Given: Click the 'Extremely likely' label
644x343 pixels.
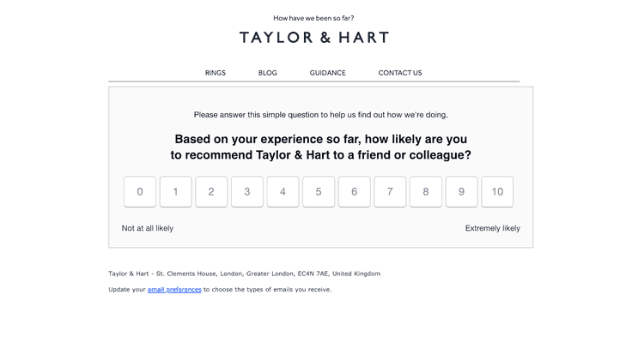Looking at the screenshot, I should 492,228.
